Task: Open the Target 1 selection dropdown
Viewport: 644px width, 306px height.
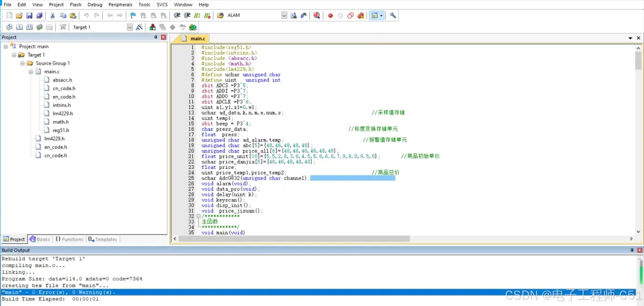Action: click(x=130, y=27)
